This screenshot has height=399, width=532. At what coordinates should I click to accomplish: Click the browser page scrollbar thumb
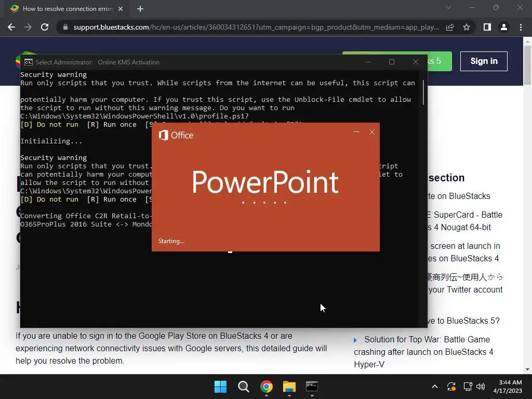(527, 65)
